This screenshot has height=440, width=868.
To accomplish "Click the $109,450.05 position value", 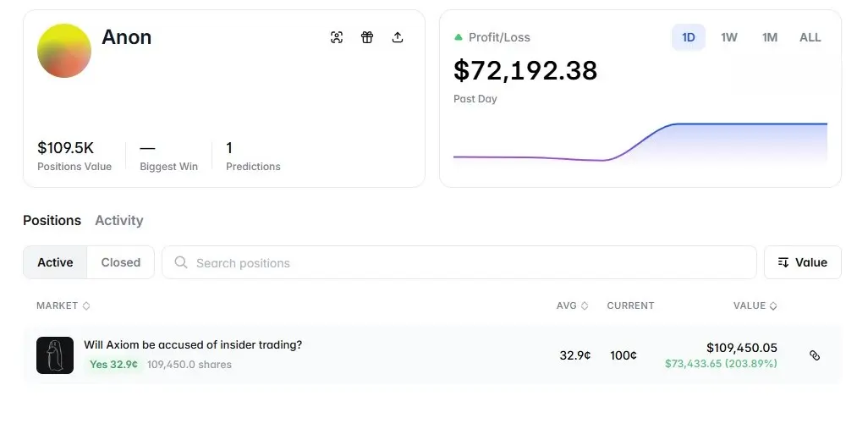I will tap(742, 348).
